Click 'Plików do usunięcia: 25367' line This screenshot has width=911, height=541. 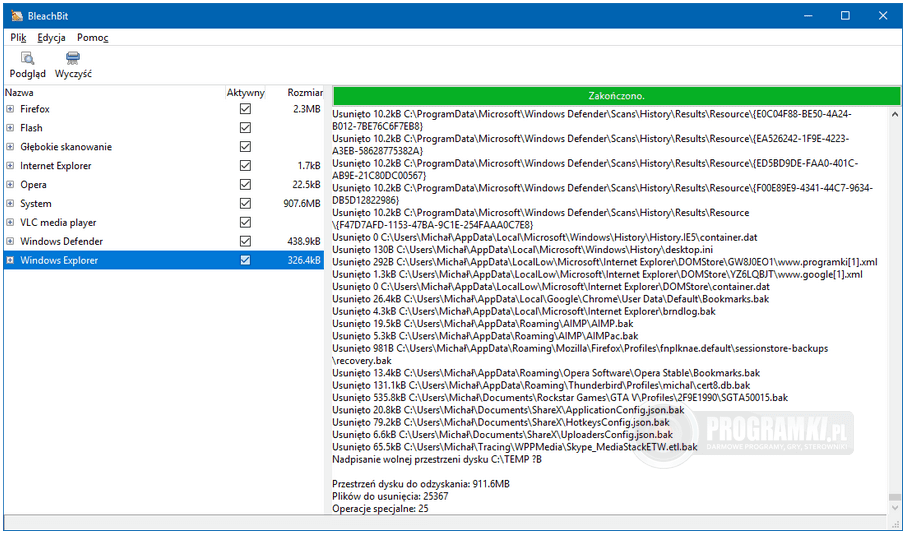pos(390,496)
